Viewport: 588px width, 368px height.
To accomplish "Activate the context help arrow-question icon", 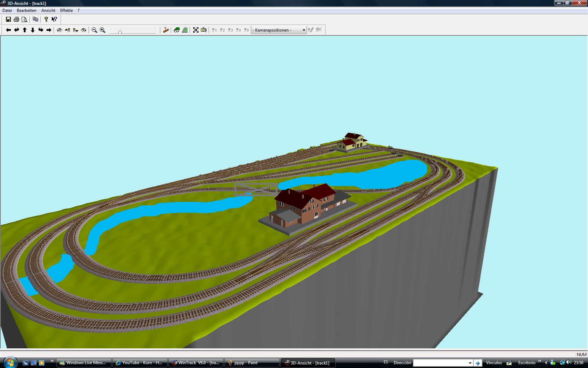I will coord(54,19).
